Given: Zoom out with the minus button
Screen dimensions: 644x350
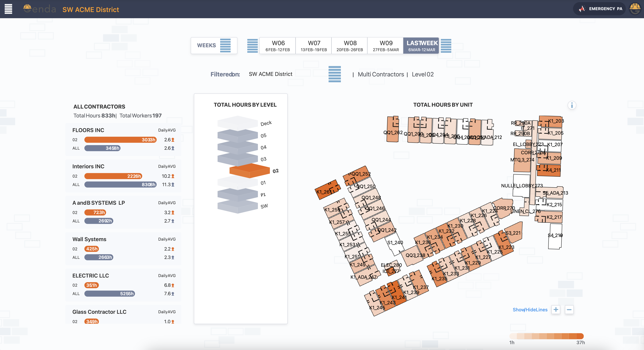Looking at the screenshot, I should 569,310.
